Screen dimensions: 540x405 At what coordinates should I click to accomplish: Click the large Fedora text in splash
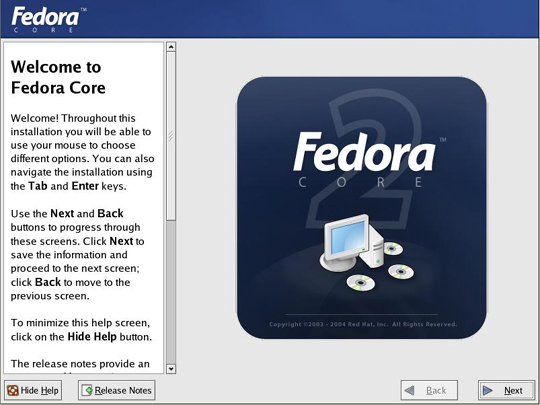(364, 152)
